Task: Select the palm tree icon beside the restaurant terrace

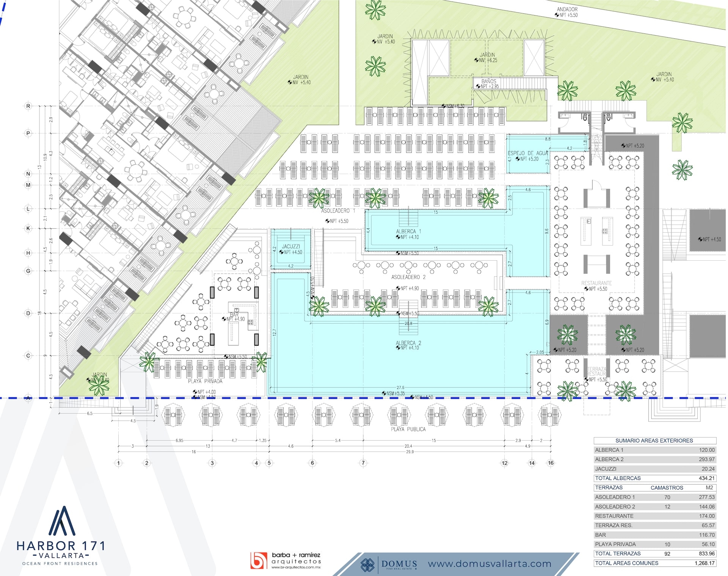Action: coord(567,391)
